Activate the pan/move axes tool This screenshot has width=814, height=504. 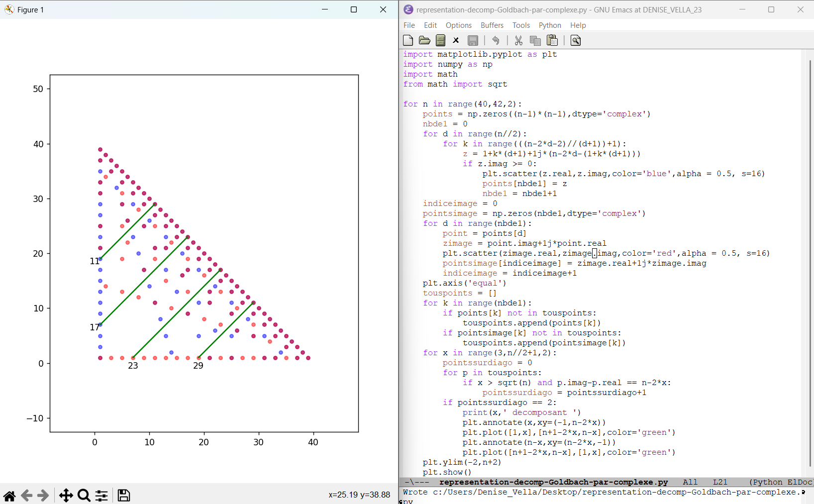click(66, 496)
